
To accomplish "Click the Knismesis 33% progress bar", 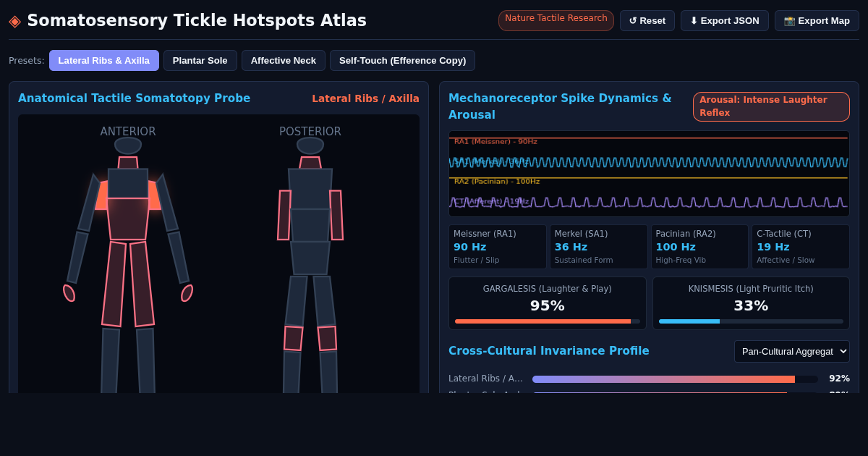I will pos(751,321).
